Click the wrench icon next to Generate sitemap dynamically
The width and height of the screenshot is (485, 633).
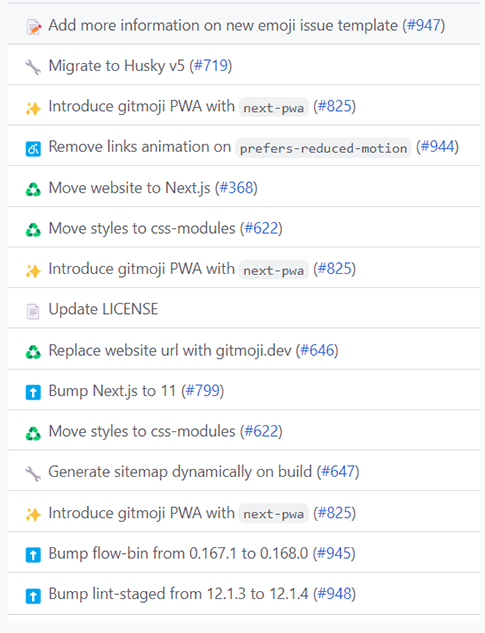34,474
